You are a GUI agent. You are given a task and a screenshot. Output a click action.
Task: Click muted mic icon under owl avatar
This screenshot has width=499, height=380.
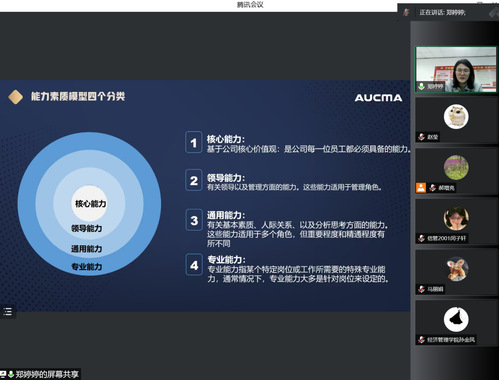[x=421, y=137]
